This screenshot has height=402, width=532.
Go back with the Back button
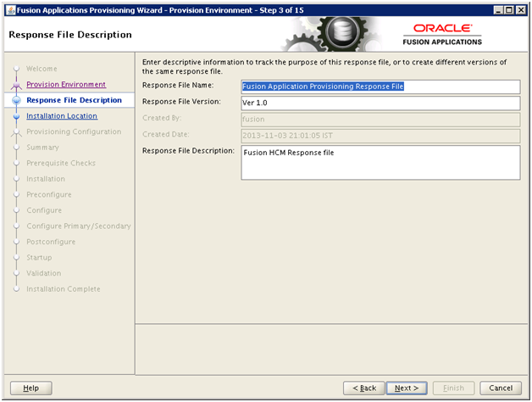point(364,388)
